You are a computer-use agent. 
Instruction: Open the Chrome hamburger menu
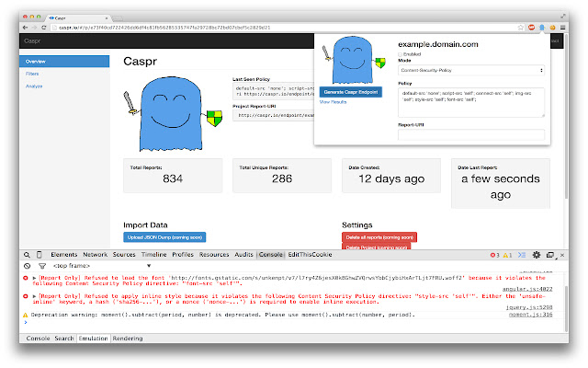pyautogui.click(x=563, y=28)
